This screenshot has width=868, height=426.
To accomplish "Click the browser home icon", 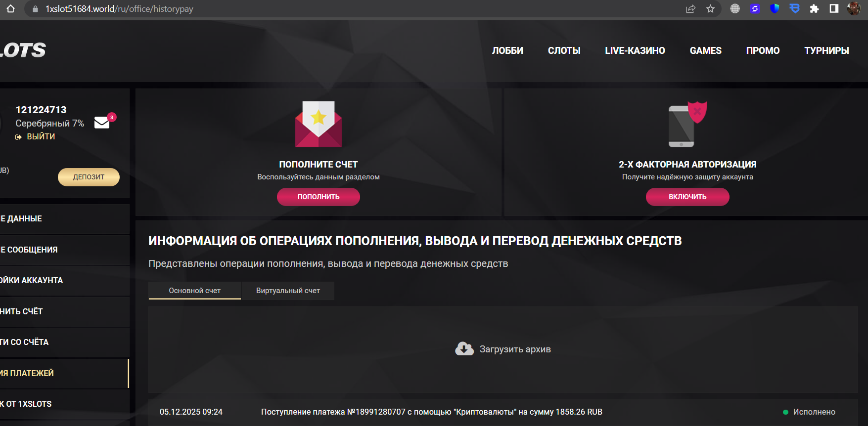I will click(10, 9).
